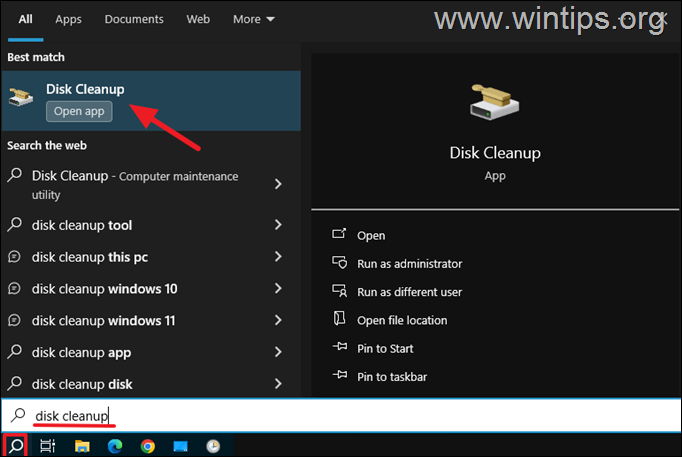The image size is (682, 457).
Task: Click the search icon beside disk cleanup app
Action: 14,351
